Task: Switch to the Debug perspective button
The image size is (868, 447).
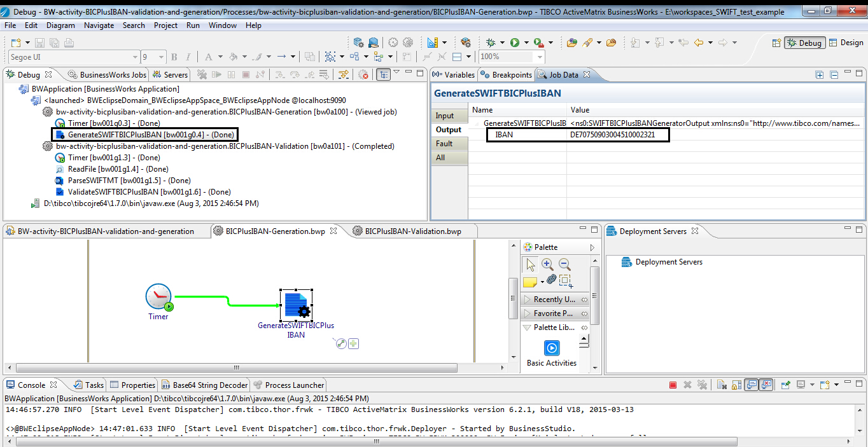Action: [x=805, y=43]
